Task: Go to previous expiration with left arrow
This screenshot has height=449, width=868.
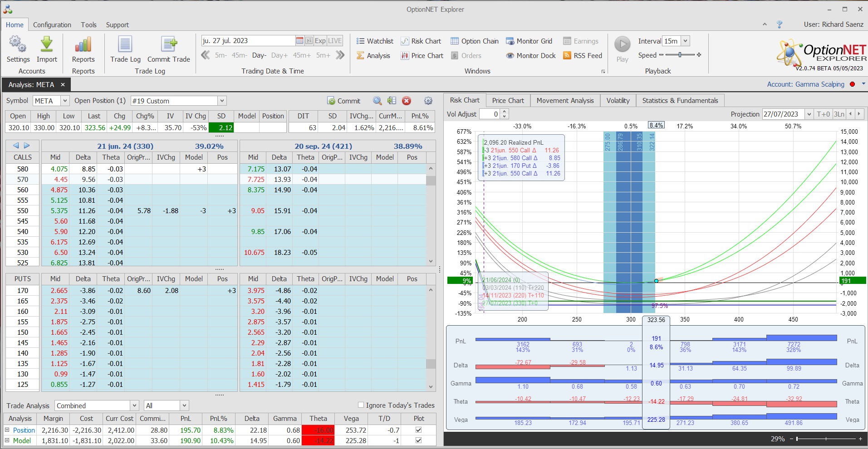Action: (16, 146)
